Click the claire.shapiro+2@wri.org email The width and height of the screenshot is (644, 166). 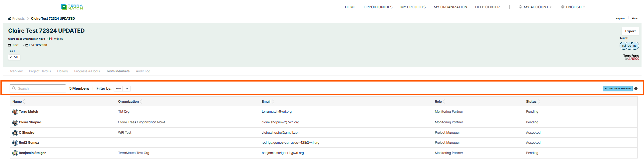pos(280,122)
